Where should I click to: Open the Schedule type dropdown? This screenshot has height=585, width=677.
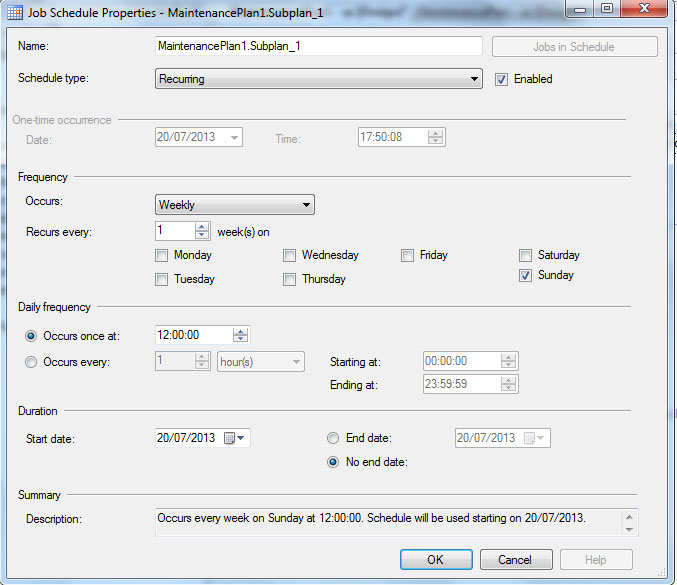tap(474, 79)
